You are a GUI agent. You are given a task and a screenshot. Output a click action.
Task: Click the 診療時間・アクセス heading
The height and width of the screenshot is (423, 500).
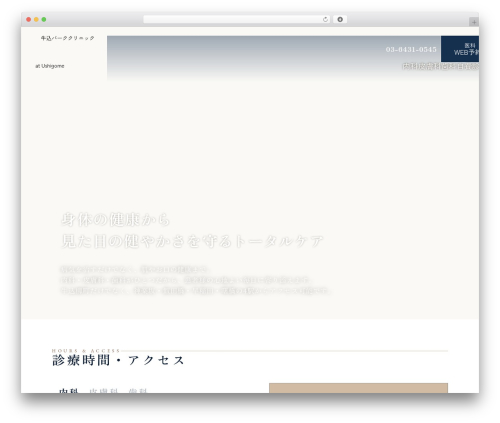(118, 360)
